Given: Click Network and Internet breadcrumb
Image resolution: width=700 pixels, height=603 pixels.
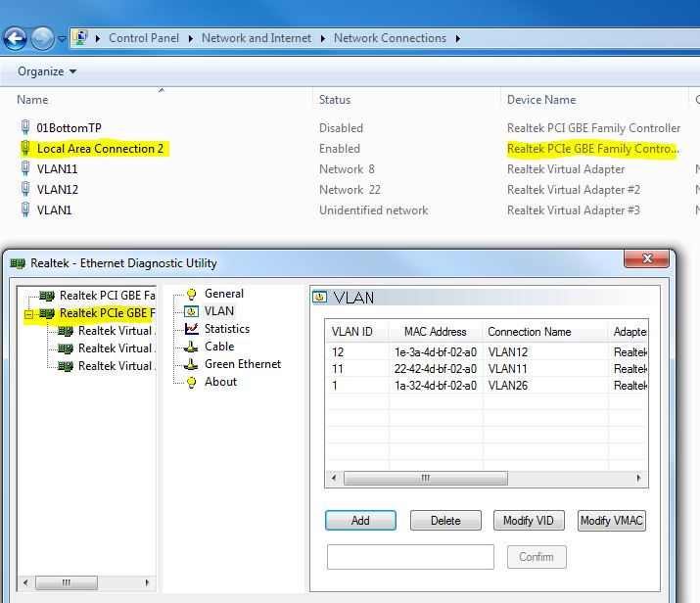Looking at the screenshot, I should [257, 38].
